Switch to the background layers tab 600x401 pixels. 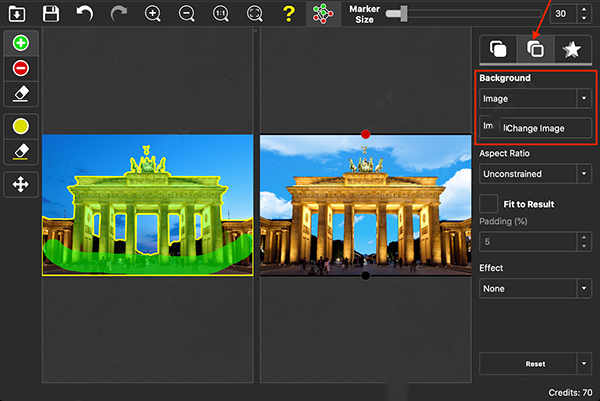pos(535,49)
